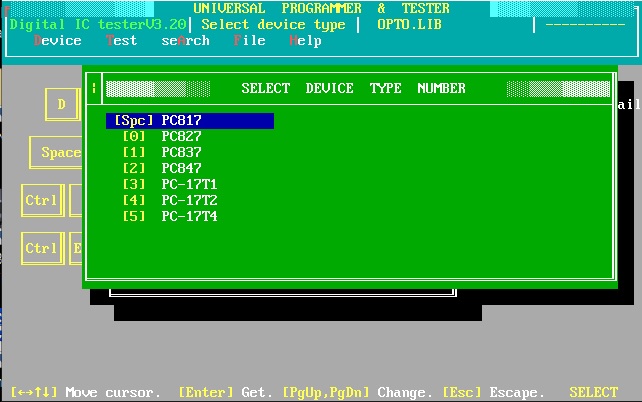Image resolution: width=642 pixels, height=402 pixels.
Task: Open the Test menu
Action: coord(121,41)
